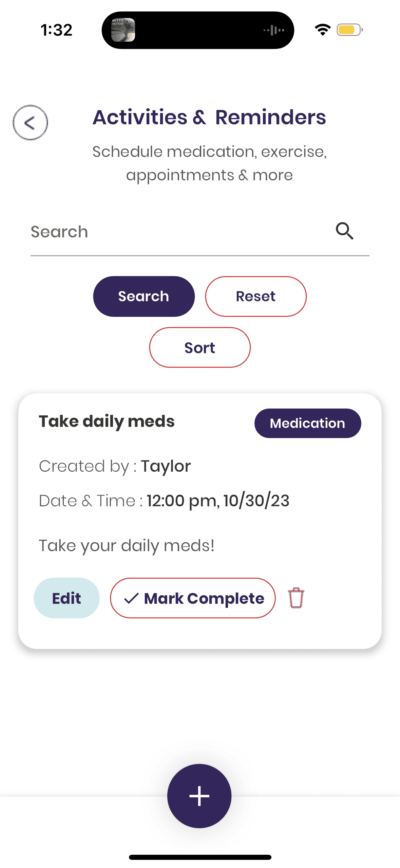Edit the Take daily meds reminder
Image resolution: width=400 pixels, height=868 pixels.
point(66,598)
